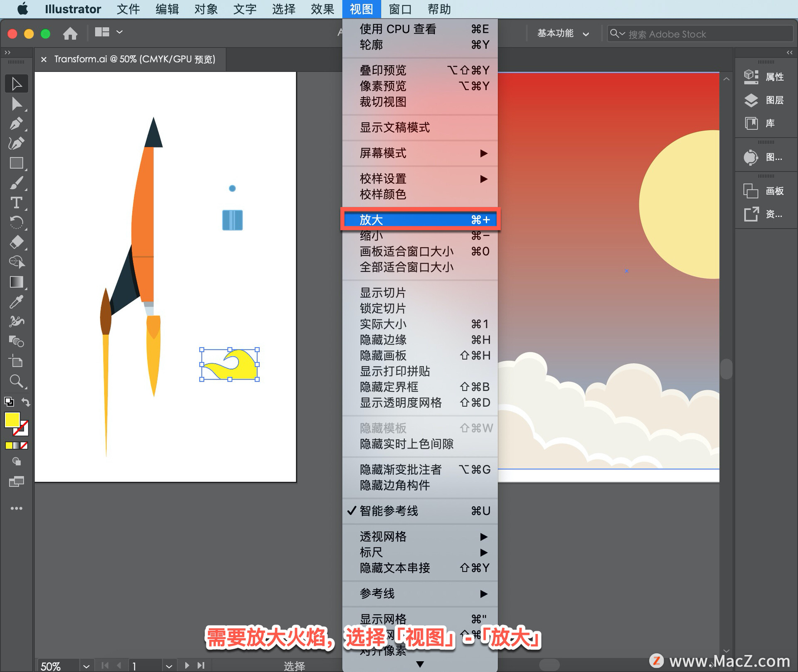Click the yellow fill color swatch
Image resolution: width=798 pixels, height=672 pixels.
pyautogui.click(x=12, y=420)
